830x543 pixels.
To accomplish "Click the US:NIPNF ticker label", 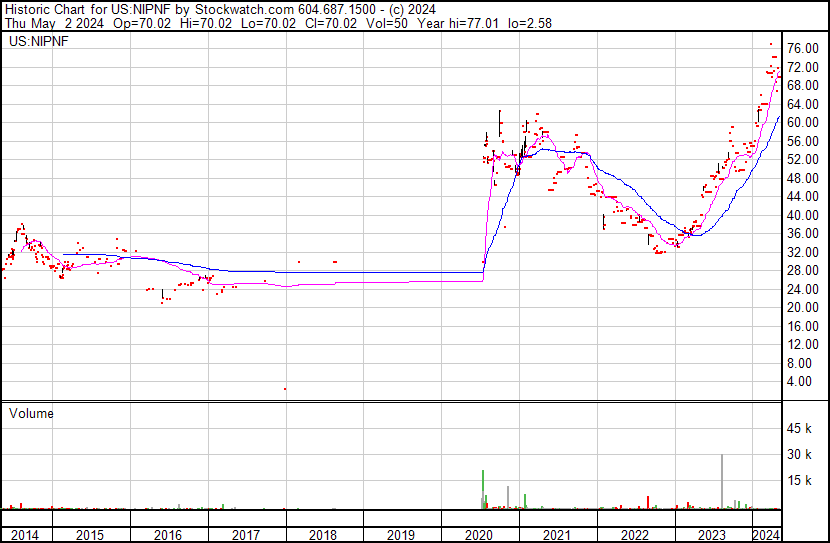I will tap(37, 42).
